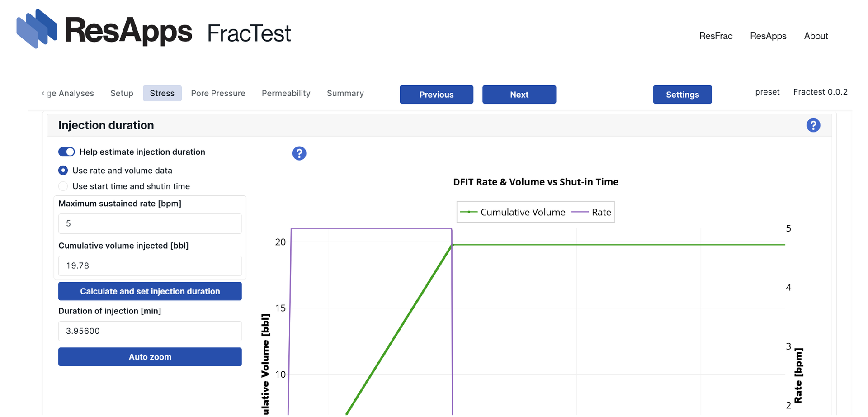Click the Next button
Screen dimensions: 868x417
(519, 95)
